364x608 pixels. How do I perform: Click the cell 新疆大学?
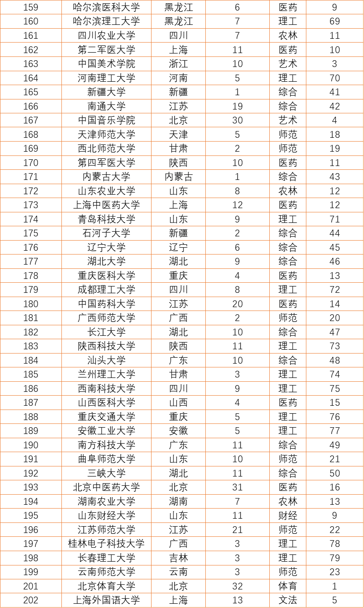[106, 92]
